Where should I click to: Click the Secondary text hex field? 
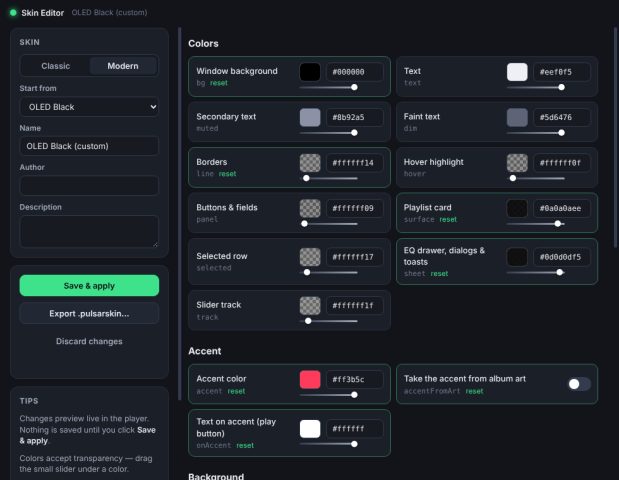(x=355, y=117)
